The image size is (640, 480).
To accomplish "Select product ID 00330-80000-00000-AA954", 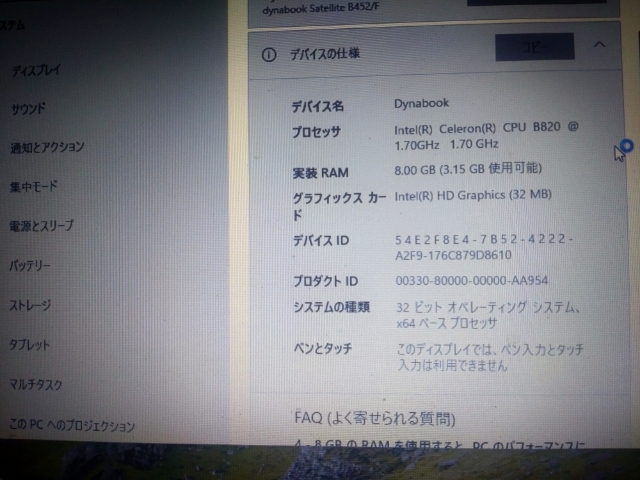I will (x=471, y=281).
